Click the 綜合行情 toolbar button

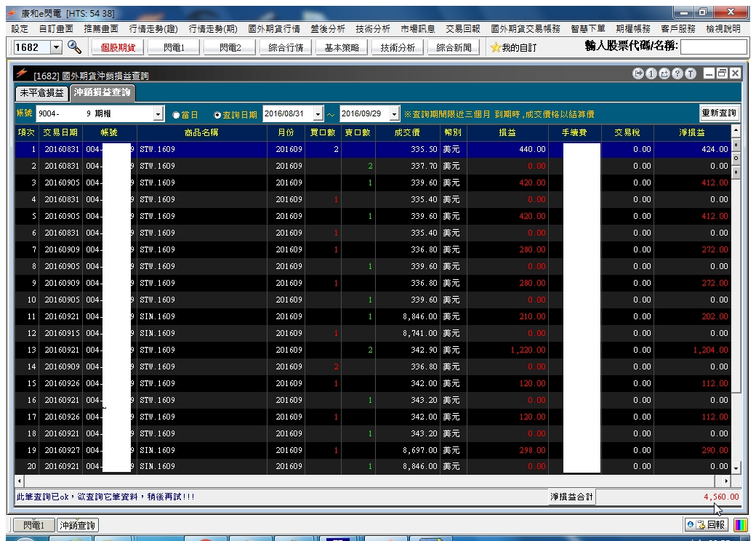(286, 47)
